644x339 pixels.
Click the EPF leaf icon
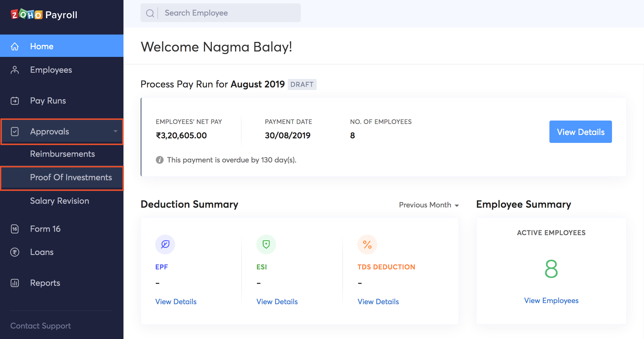tap(165, 244)
